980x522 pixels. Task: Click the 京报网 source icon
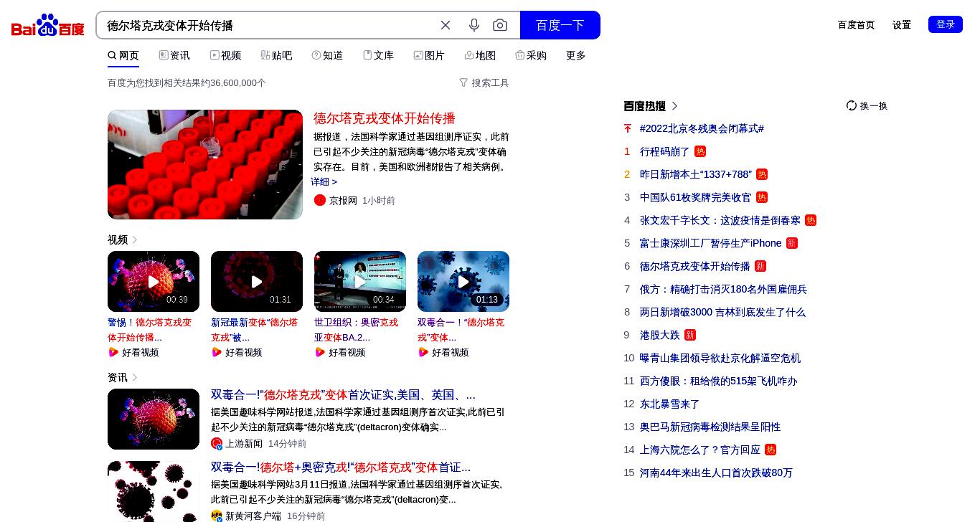[320, 200]
